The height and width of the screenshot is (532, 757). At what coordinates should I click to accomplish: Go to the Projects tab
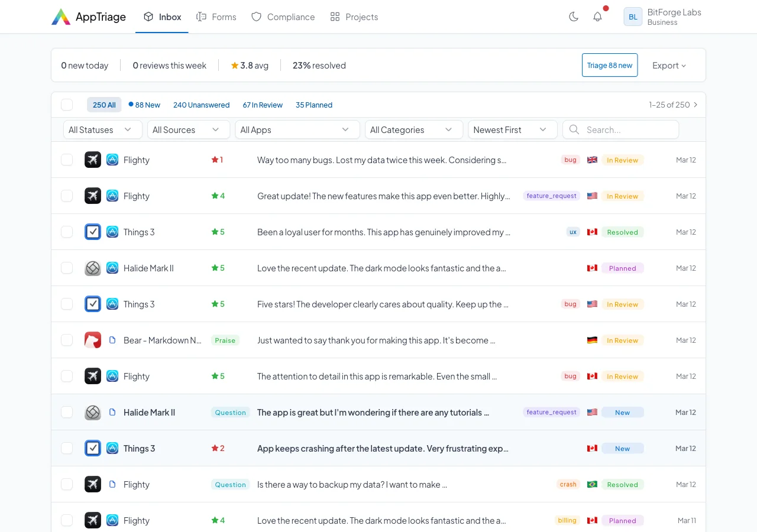(x=354, y=17)
